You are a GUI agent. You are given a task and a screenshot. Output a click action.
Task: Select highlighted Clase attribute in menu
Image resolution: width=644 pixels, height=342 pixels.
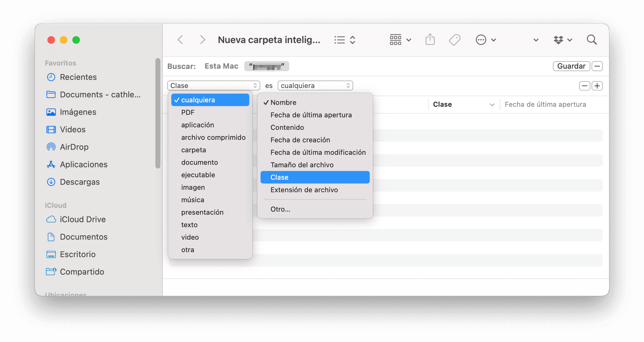point(315,177)
